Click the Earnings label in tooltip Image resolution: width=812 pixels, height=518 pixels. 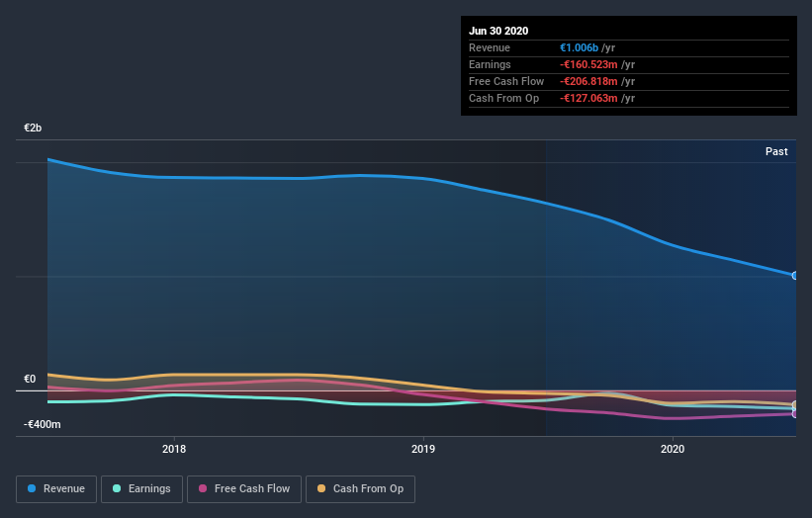[x=490, y=64]
